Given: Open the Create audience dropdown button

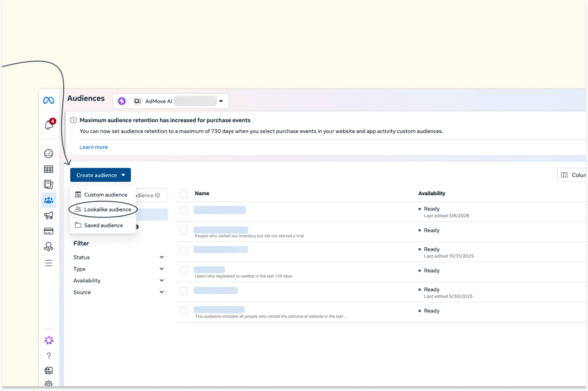Looking at the screenshot, I should 101,175.
